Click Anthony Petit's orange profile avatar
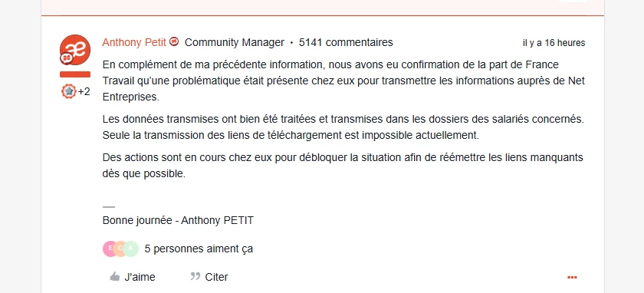 (75, 50)
